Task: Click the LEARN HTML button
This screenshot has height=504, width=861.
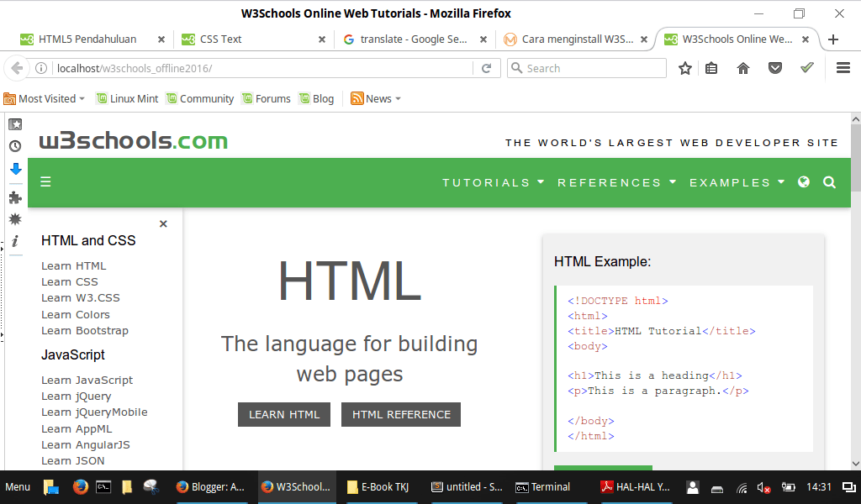Action: coord(284,415)
